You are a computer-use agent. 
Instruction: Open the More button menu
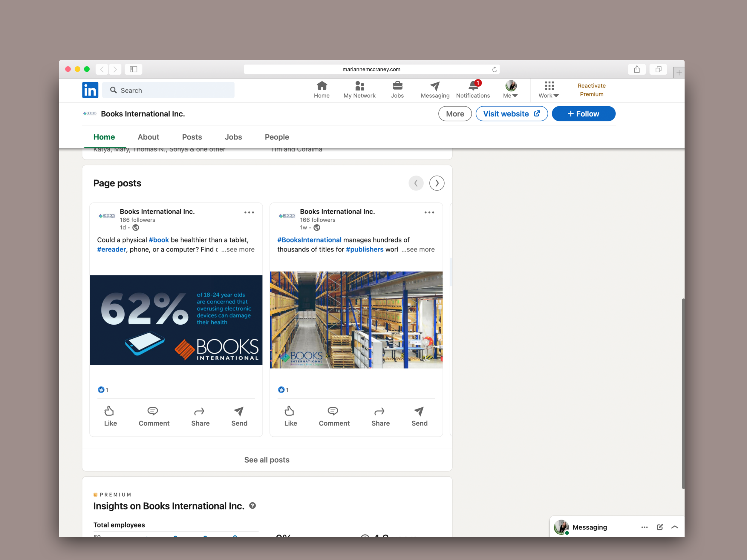tap(455, 114)
